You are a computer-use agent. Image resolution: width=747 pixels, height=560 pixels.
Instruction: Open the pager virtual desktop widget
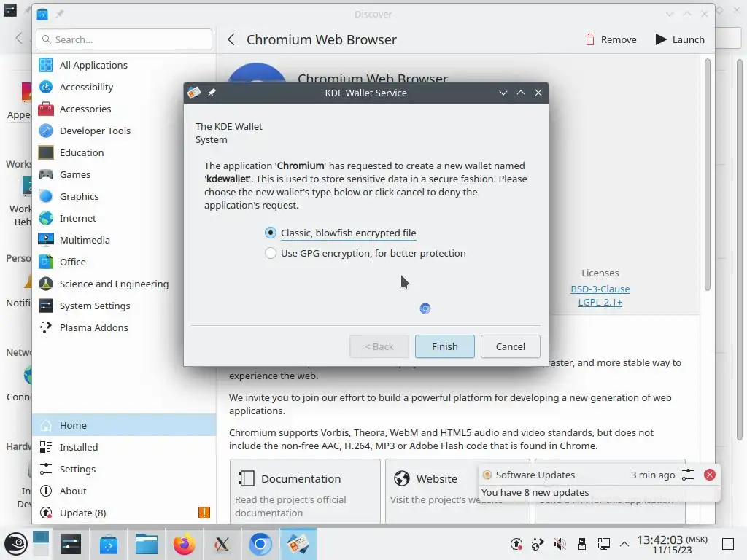[x=41, y=544]
